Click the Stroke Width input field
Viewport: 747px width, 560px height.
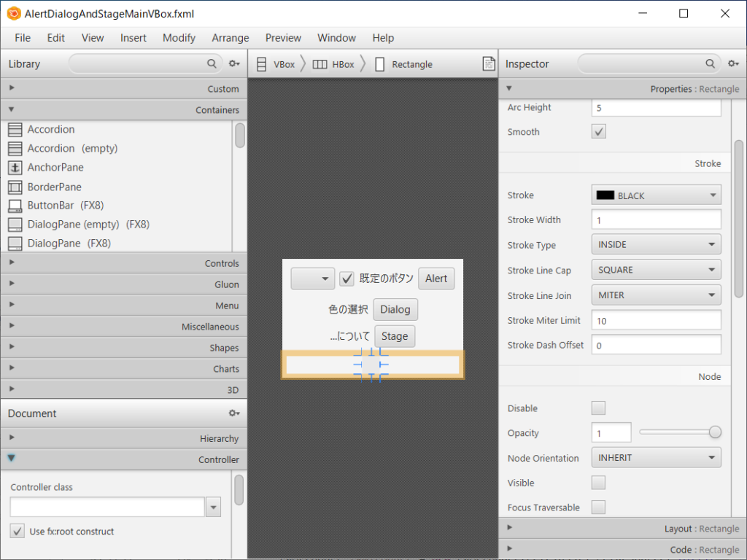[655, 219]
